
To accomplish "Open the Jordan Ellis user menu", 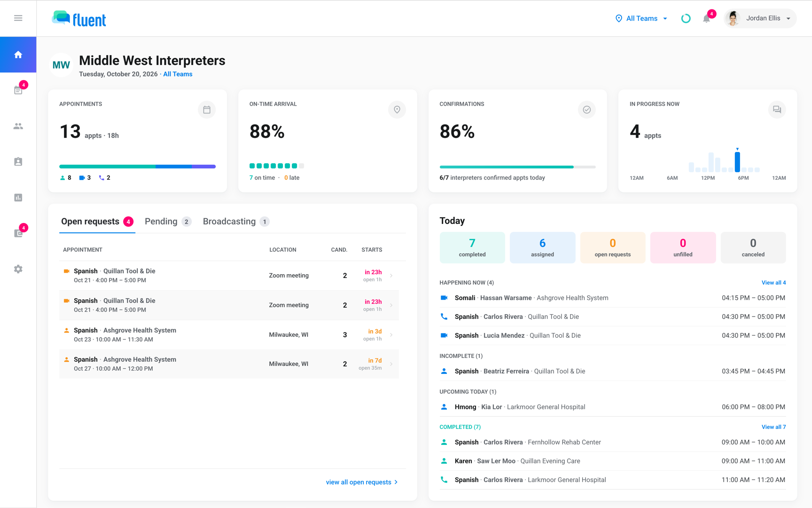I will coord(760,18).
